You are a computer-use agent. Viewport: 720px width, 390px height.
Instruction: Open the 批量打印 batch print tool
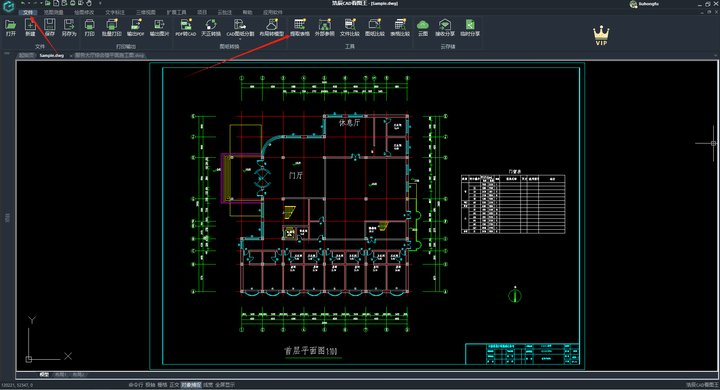pyautogui.click(x=112, y=28)
